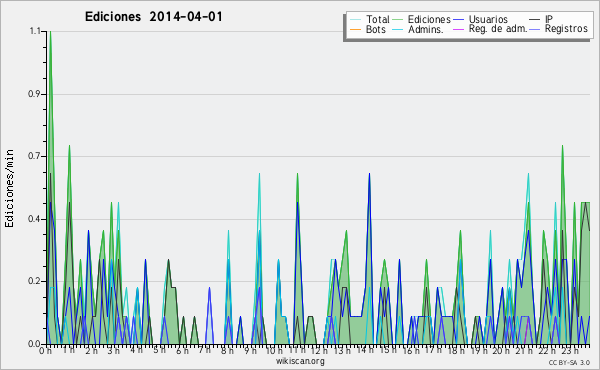Click the '7 h' x-axis label
Viewport: 600px width, 370px height.
point(204,350)
